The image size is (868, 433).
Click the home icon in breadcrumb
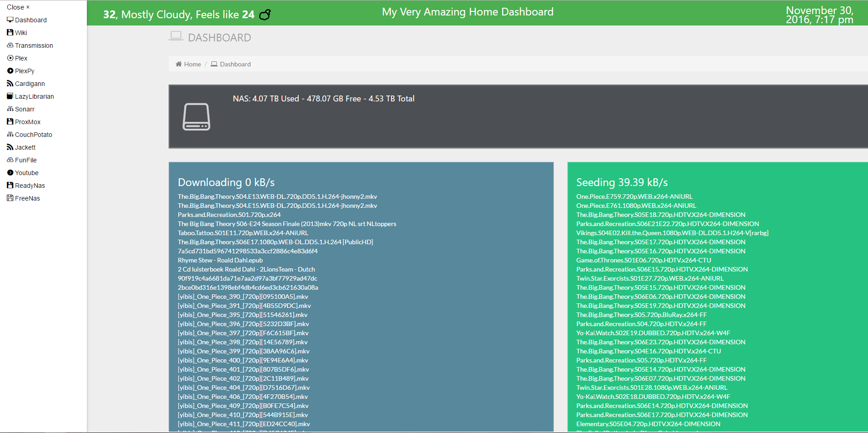[x=179, y=64]
